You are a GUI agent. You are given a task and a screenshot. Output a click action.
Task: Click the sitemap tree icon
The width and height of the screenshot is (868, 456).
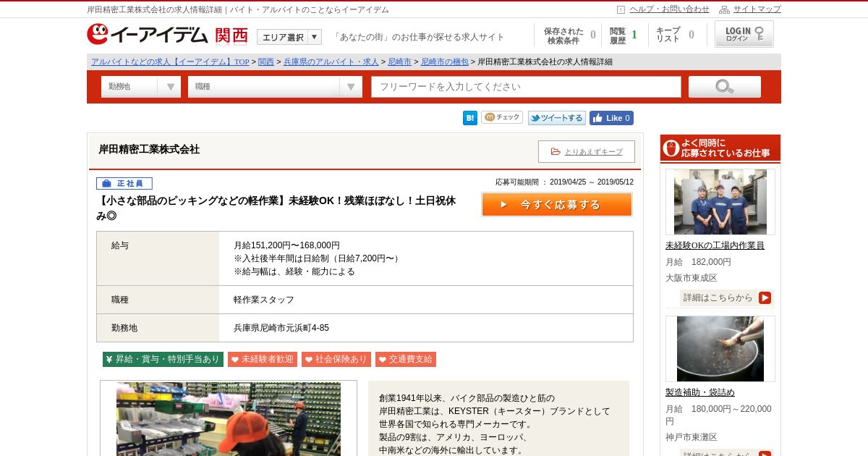coord(724,9)
